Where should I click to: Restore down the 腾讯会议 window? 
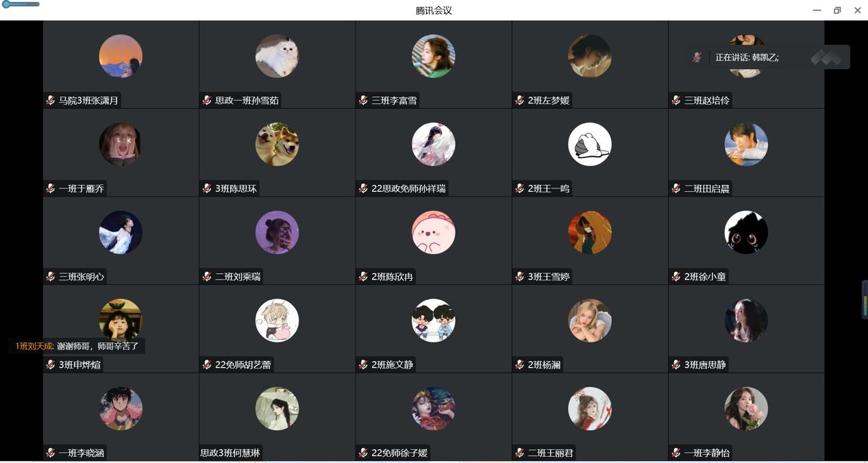[837, 10]
